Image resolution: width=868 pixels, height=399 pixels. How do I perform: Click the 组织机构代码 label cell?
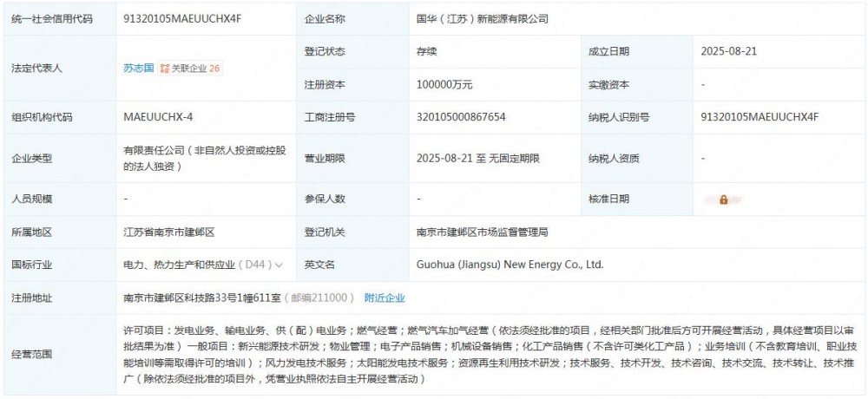60,117
